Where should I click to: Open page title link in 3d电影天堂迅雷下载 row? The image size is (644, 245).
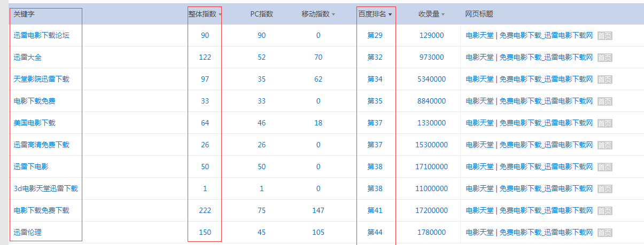pos(529,188)
